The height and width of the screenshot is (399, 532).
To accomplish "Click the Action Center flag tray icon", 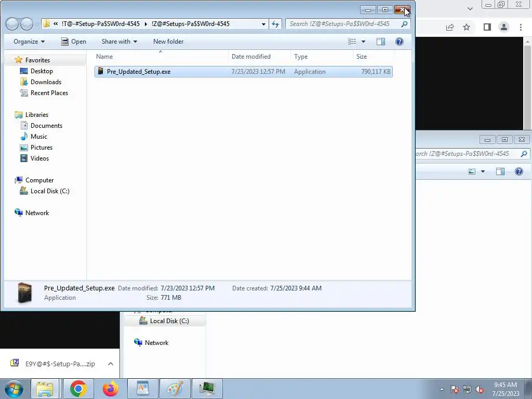I will (455, 389).
